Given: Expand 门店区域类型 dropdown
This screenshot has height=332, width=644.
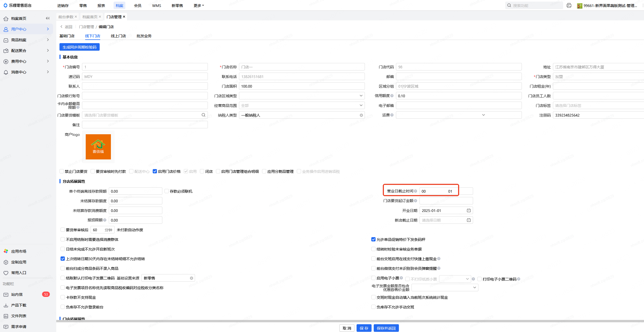Looking at the screenshot, I should pyautogui.click(x=361, y=96).
